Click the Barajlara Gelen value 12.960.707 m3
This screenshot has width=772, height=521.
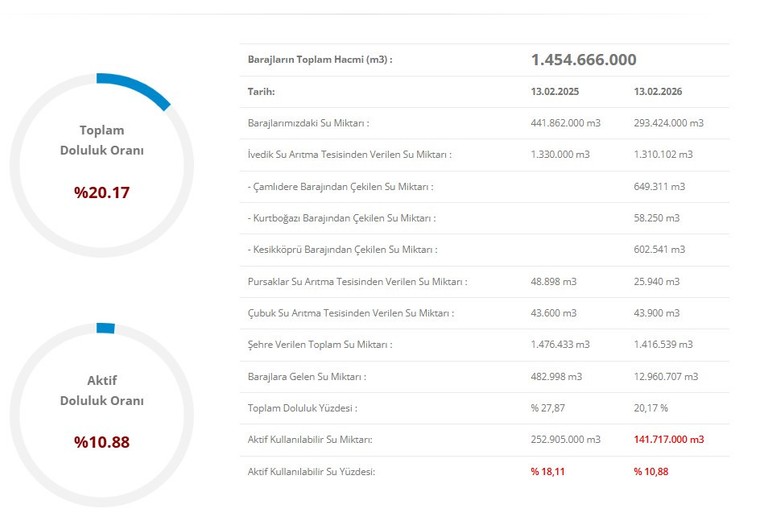666,376
